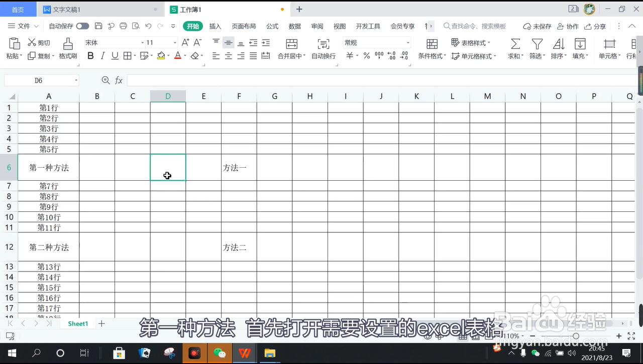Screen dimensions: 643x364
Task: Center text horizontally
Action: coord(229,56)
